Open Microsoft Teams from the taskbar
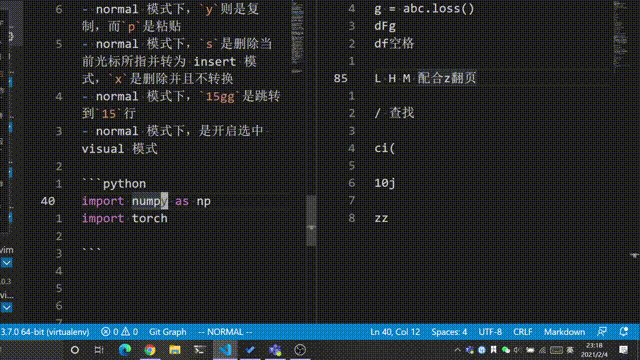 (x=275, y=350)
